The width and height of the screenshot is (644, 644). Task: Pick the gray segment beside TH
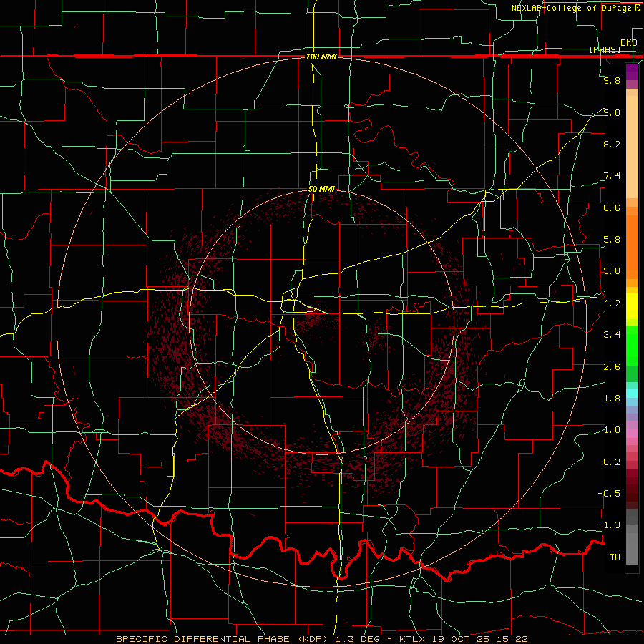coord(632,550)
